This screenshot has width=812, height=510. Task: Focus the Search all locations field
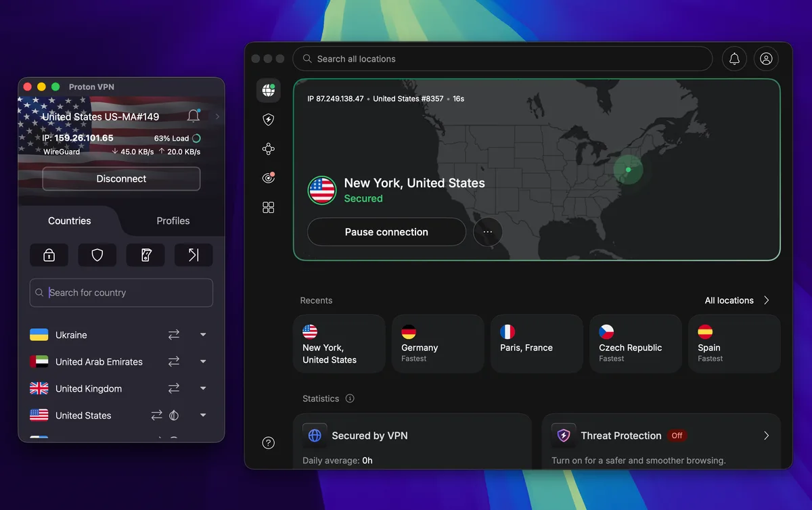pos(502,59)
